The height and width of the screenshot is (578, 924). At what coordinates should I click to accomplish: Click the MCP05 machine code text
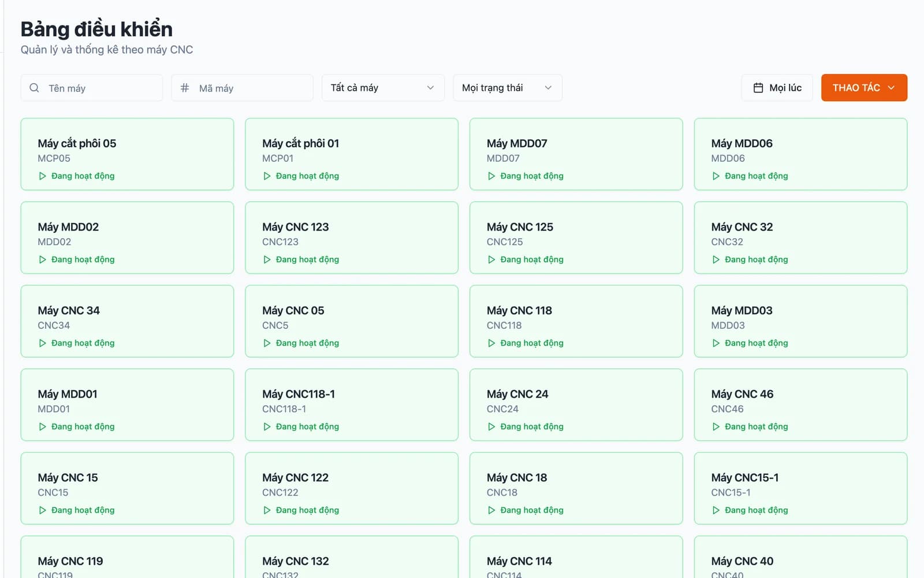(54, 158)
